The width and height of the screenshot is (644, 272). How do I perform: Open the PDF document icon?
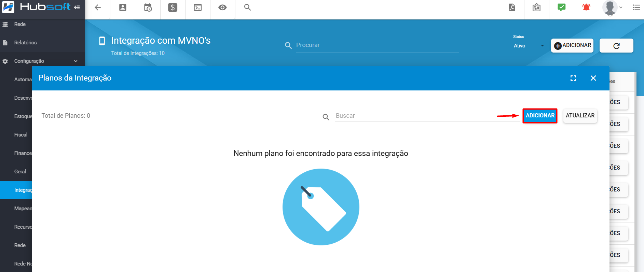click(x=512, y=8)
